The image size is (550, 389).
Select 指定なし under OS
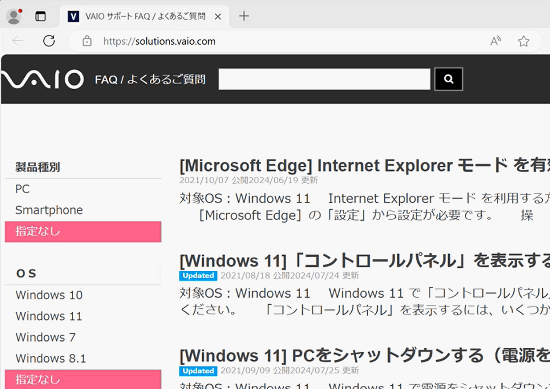pos(83,379)
